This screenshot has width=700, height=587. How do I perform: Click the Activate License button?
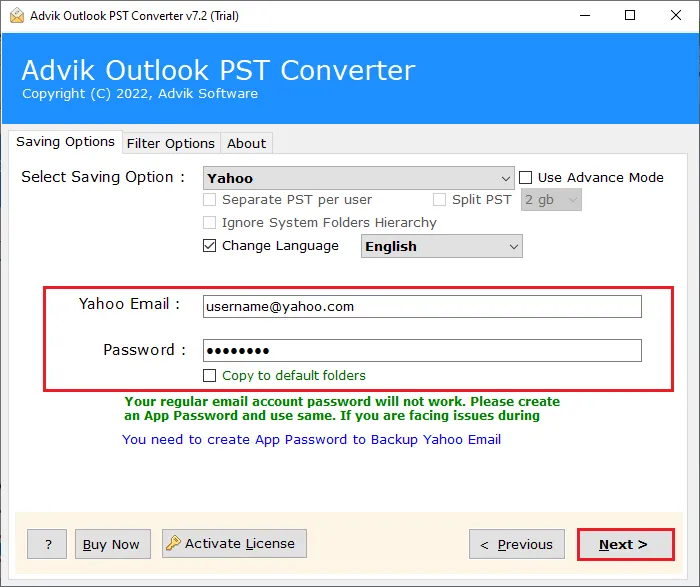pos(234,544)
